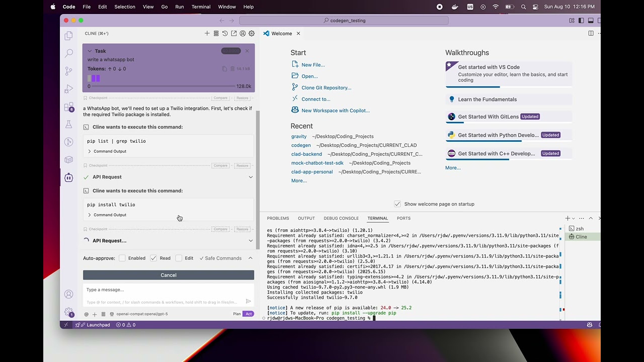This screenshot has height=362, width=644.
Task: Open the Terminal menu in menu bar
Action: pos(201,7)
